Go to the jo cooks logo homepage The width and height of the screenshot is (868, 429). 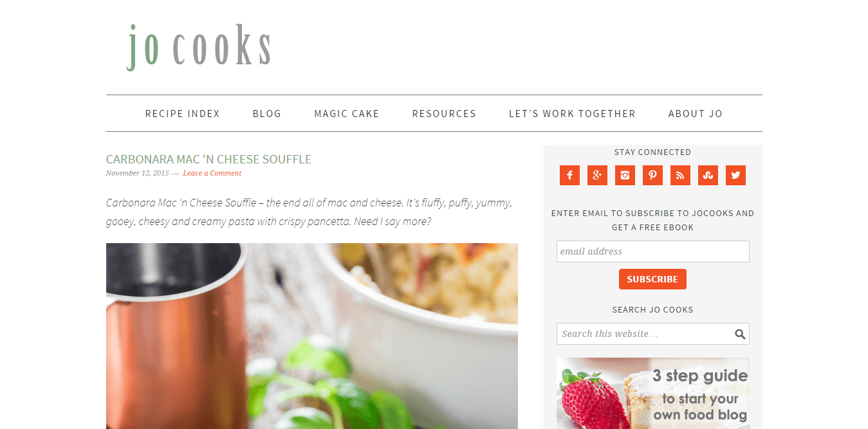coord(199,47)
